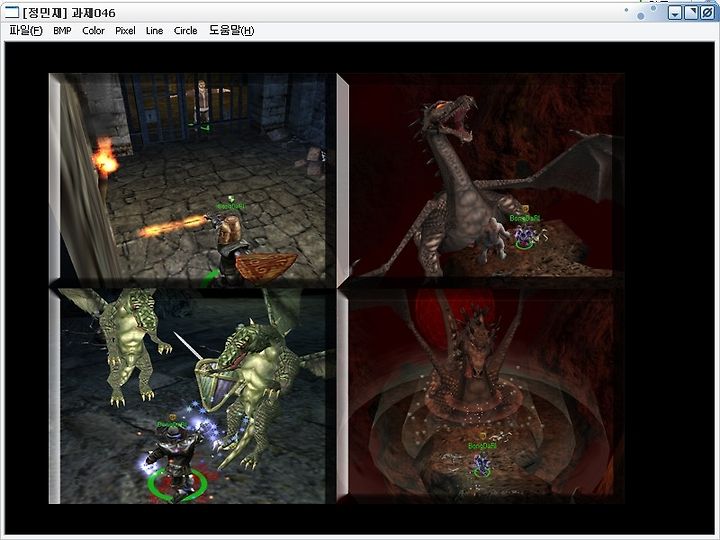Open the BMP menu
Viewport: 720px width, 540px height.
coord(62,31)
